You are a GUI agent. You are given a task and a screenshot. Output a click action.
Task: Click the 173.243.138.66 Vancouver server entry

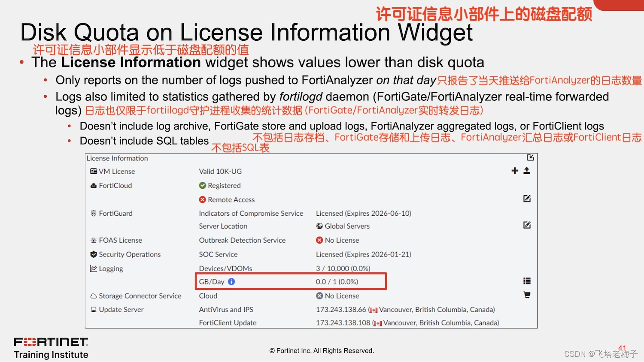click(405, 310)
